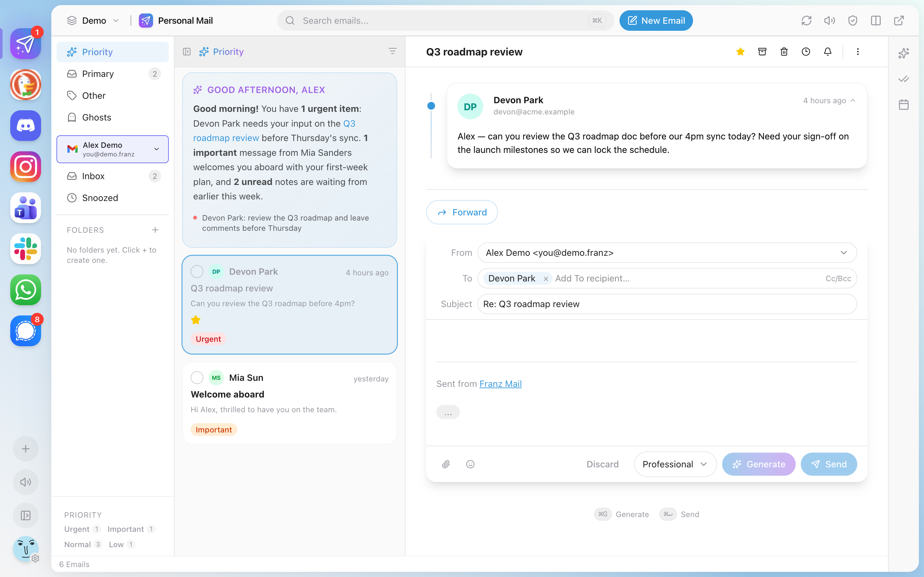Snooze email with the clock icon
Viewport: 924px width, 577px height.
[x=806, y=52]
